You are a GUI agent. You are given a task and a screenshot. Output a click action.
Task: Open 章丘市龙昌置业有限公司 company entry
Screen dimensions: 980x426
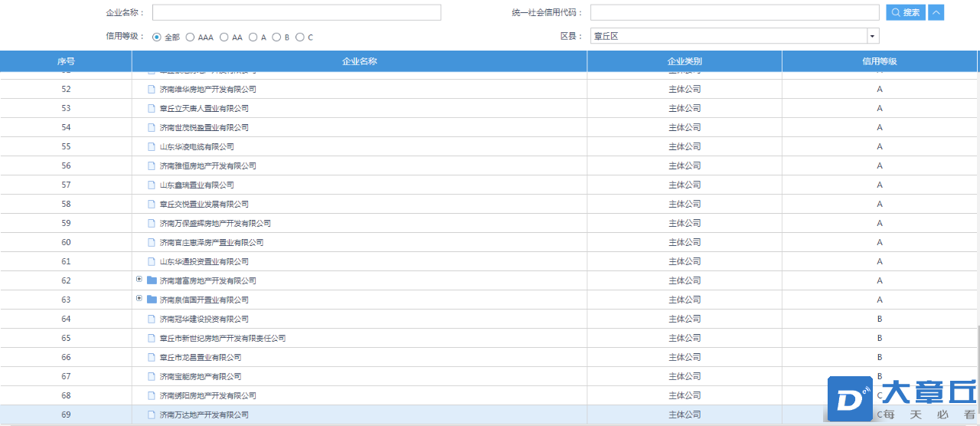[201, 358]
